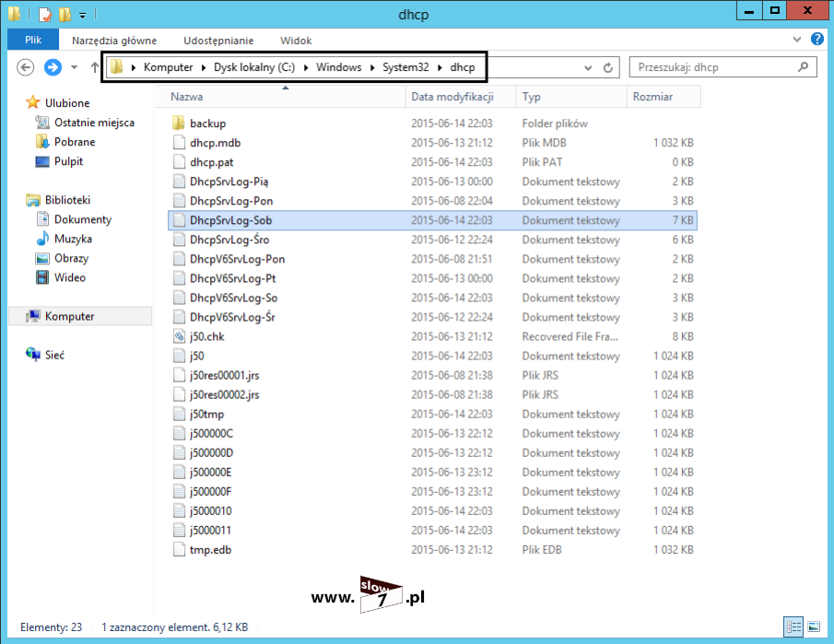Click the Forward navigation arrow
The height and width of the screenshot is (644, 834).
coord(53,67)
